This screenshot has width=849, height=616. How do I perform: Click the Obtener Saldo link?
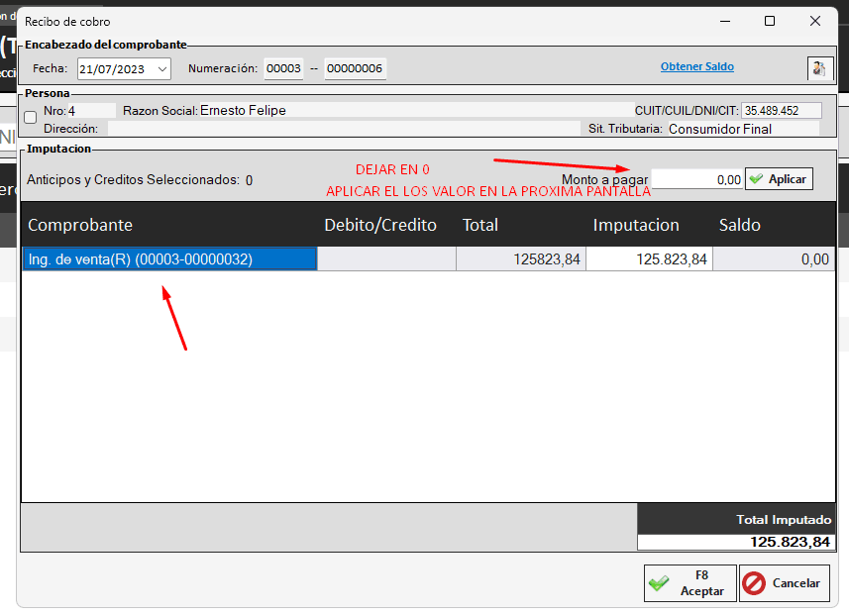(x=696, y=67)
